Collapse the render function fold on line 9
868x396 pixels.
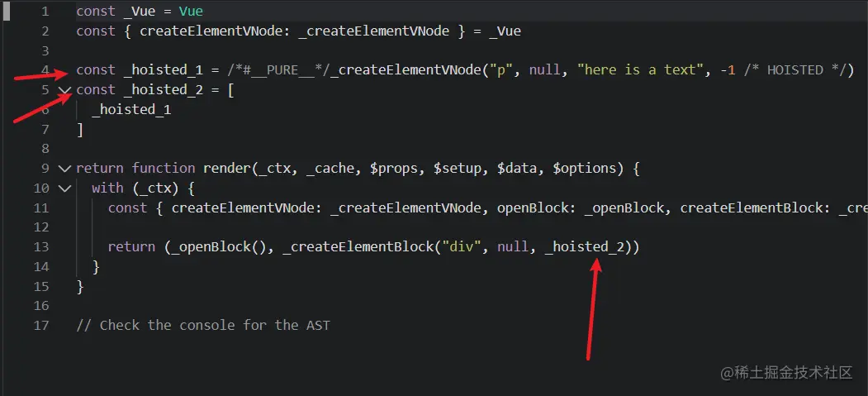(x=64, y=169)
